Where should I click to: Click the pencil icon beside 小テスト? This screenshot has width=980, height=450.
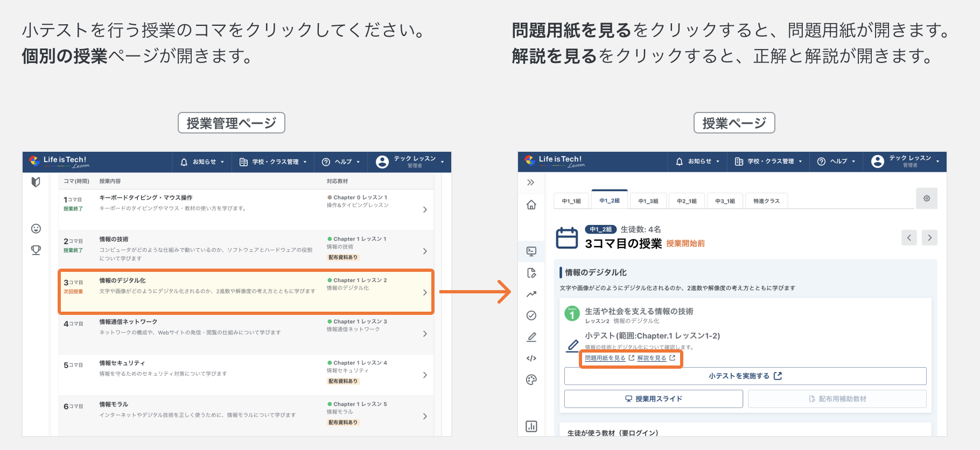[x=573, y=346]
